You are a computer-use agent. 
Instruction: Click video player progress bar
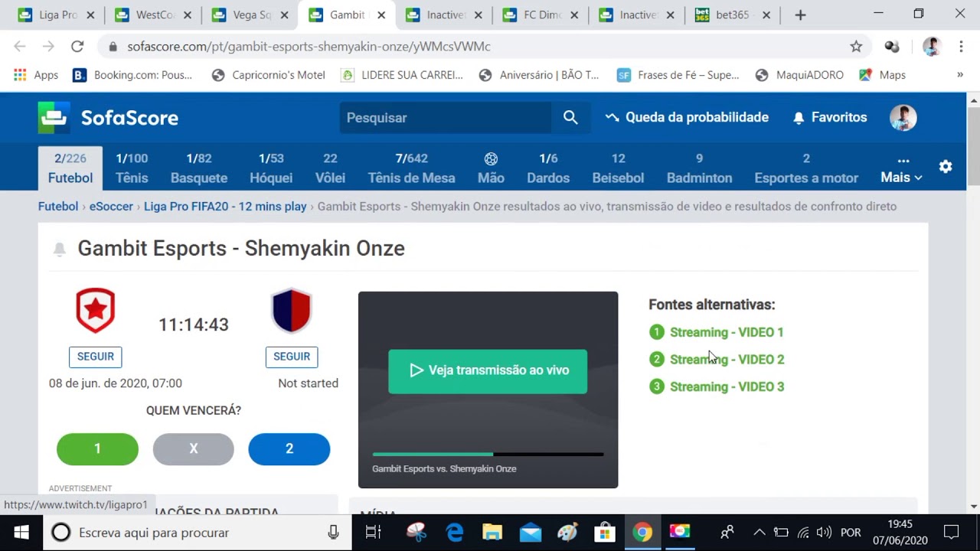pyautogui.click(x=488, y=455)
